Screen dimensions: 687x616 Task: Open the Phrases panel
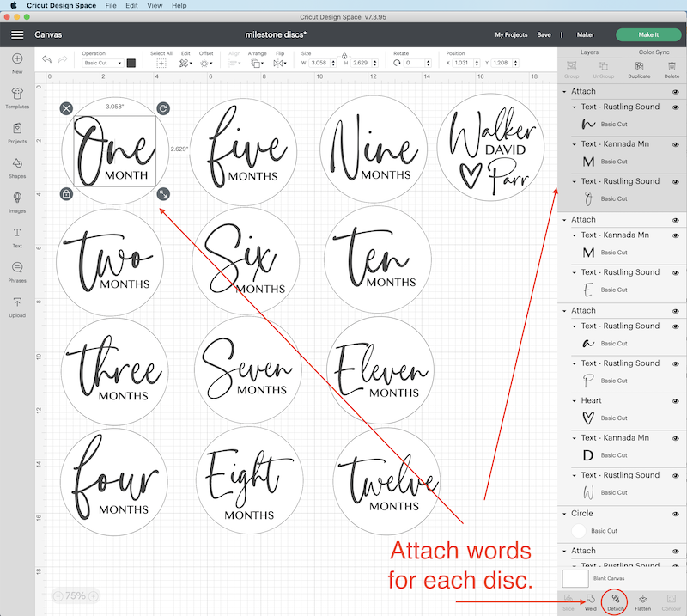coord(17,271)
